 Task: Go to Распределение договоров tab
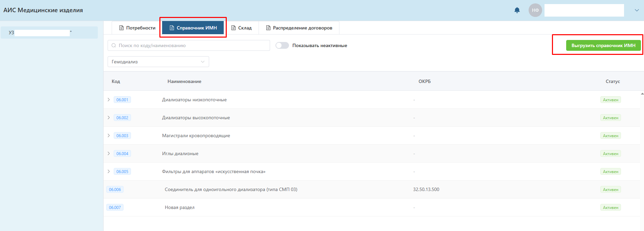299,28
